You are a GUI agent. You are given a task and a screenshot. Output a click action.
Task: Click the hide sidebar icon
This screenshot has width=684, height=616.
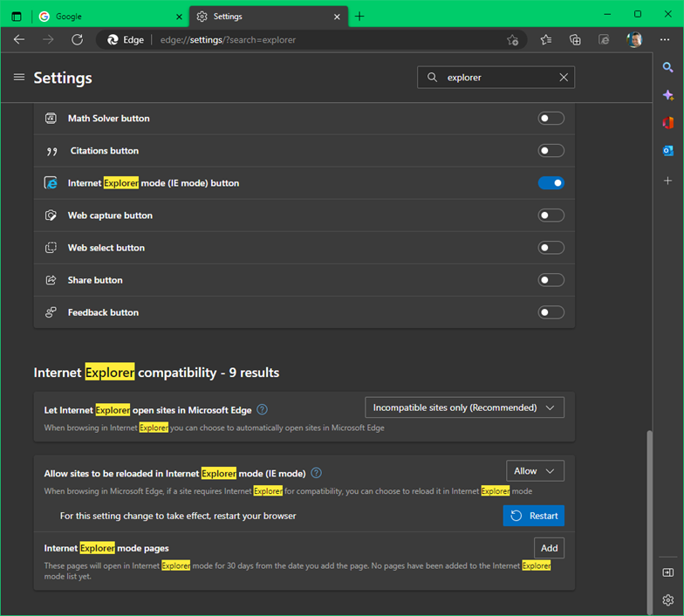coord(668,572)
